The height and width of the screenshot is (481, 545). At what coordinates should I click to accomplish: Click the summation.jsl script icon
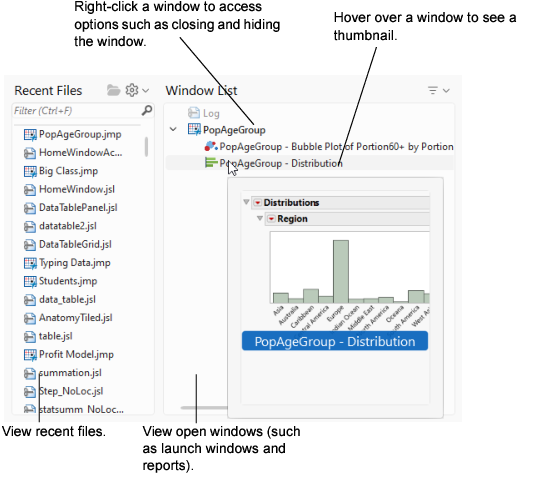pos(30,374)
